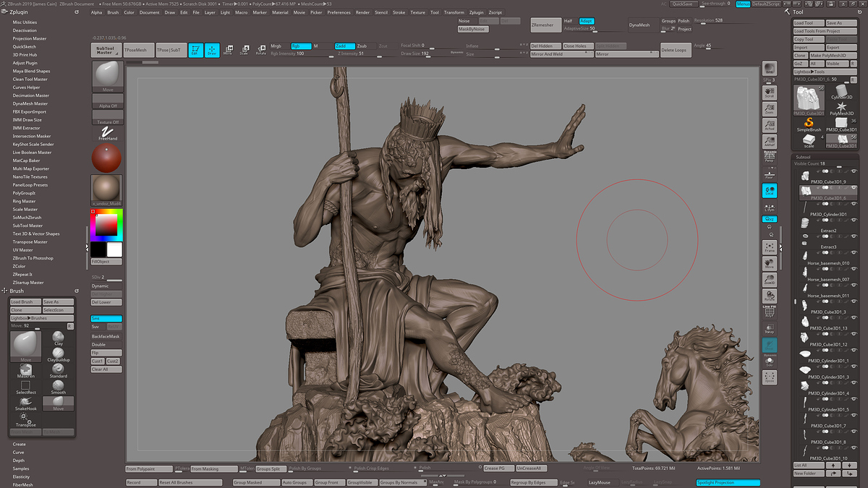The width and height of the screenshot is (868, 488).
Task: Open the FreeHand stroke selector
Action: [x=107, y=132]
